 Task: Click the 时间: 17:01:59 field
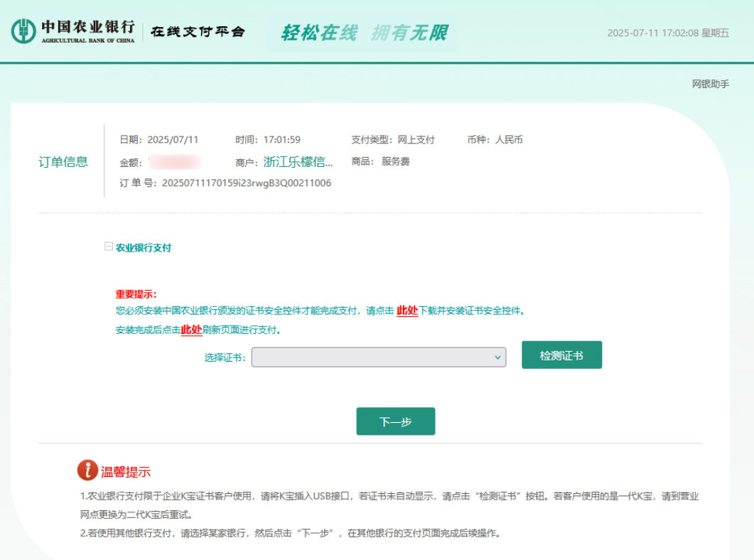point(268,140)
